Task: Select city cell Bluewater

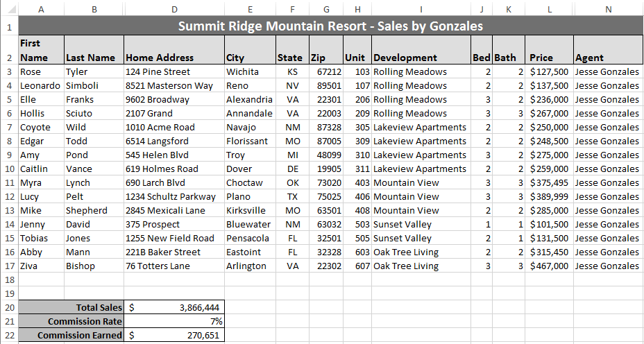Action: (250, 225)
